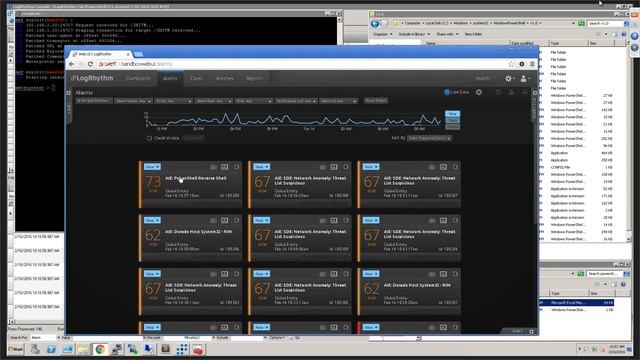Open the New status dropdown on the PowerShell Reverse Shell card
The width and height of the screenshot is (640, 360).
coord(152,167)
